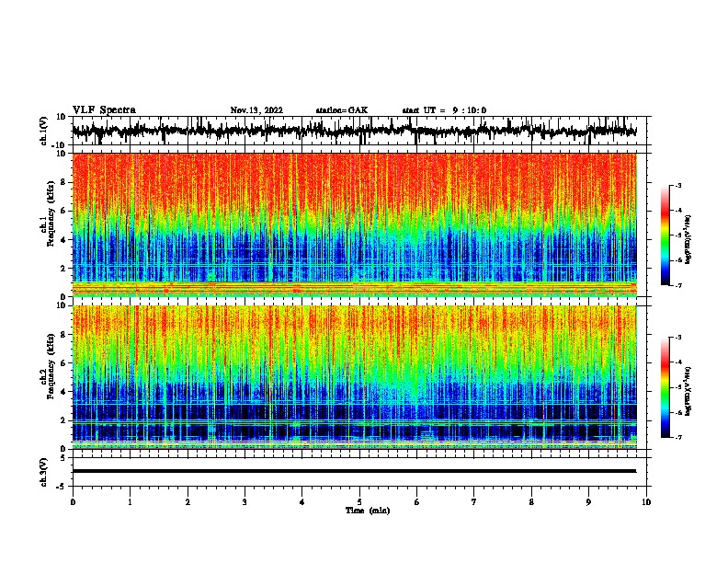This screenshot has width=728, height=563.
Task: Click the "6" kHz tick on ch.2 frequency axis
Action: [63, 363]
